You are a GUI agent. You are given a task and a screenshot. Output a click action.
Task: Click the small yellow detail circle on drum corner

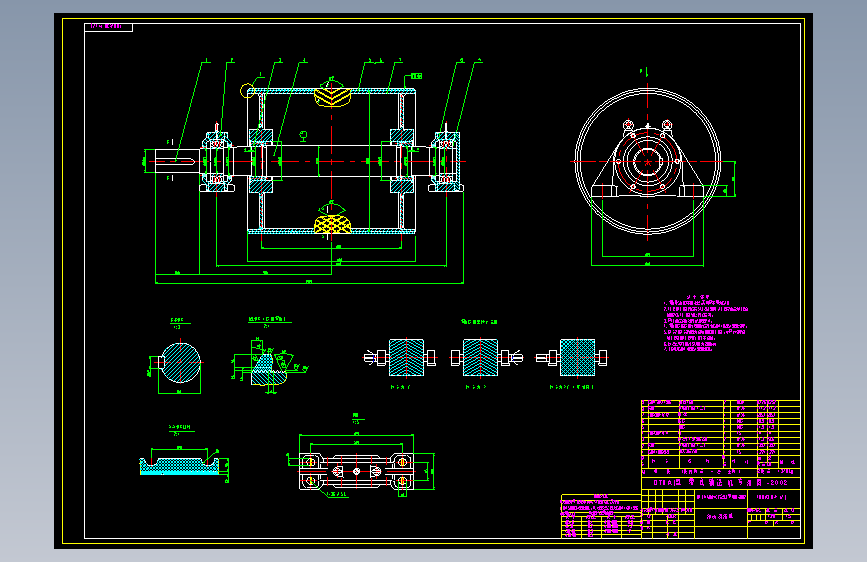click(247, 91)
